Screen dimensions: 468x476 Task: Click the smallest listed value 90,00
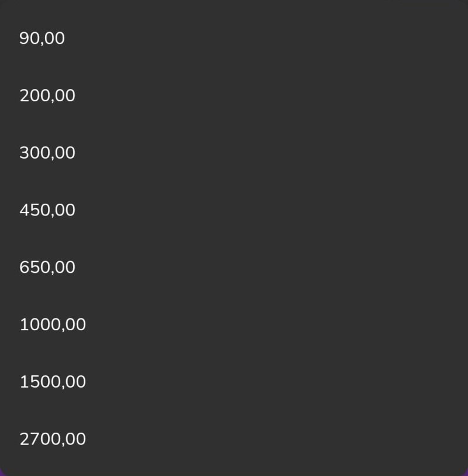(234, 38)
